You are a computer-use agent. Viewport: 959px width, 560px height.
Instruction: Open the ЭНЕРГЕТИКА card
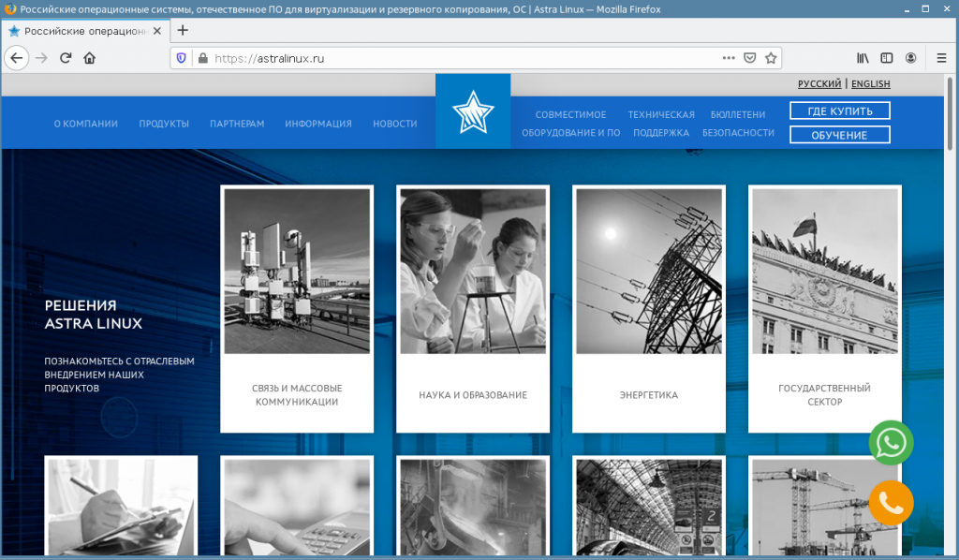click(x=649, y=309)
